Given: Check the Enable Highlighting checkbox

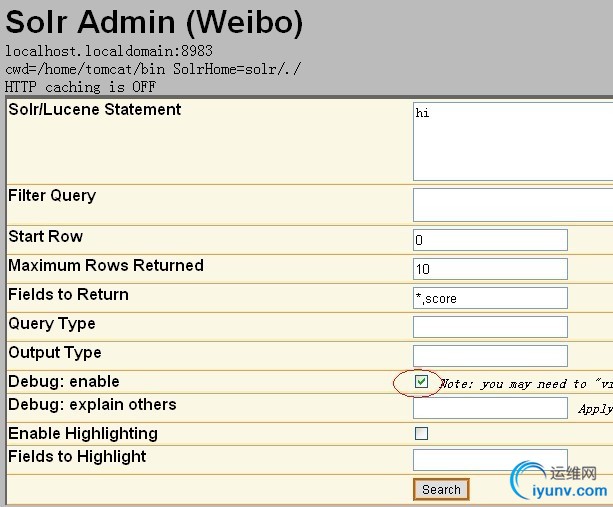Looking at the screenshot, I should 421,434.
